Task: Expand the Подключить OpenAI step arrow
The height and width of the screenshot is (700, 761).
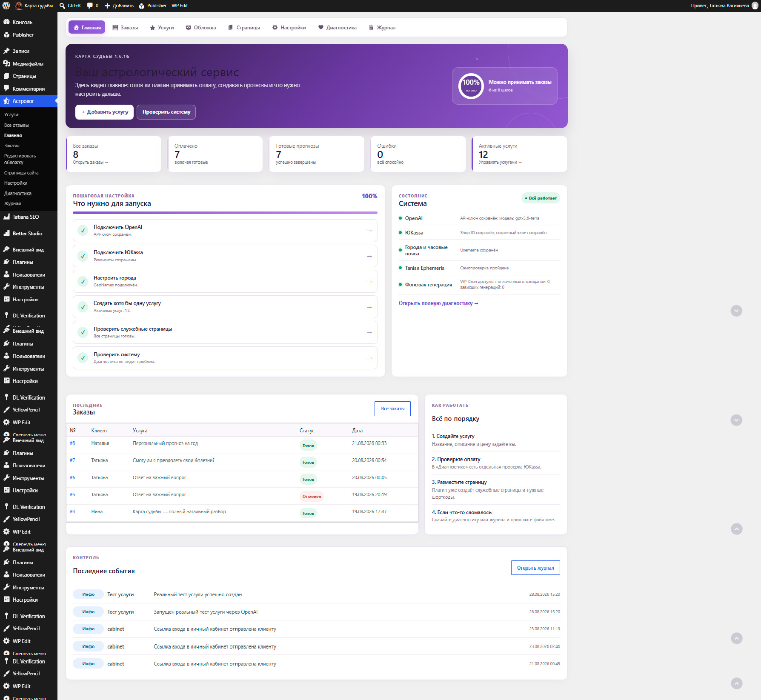Action: (369, 230)
